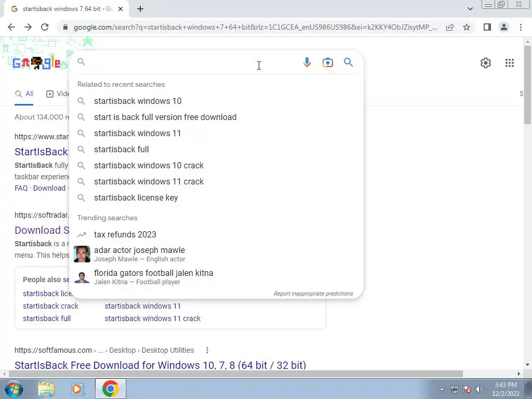This screenshot has height=399, width=532.
Task: Open the taskbar clock showing 3:43 PM
Action: (x=506, y=389)
